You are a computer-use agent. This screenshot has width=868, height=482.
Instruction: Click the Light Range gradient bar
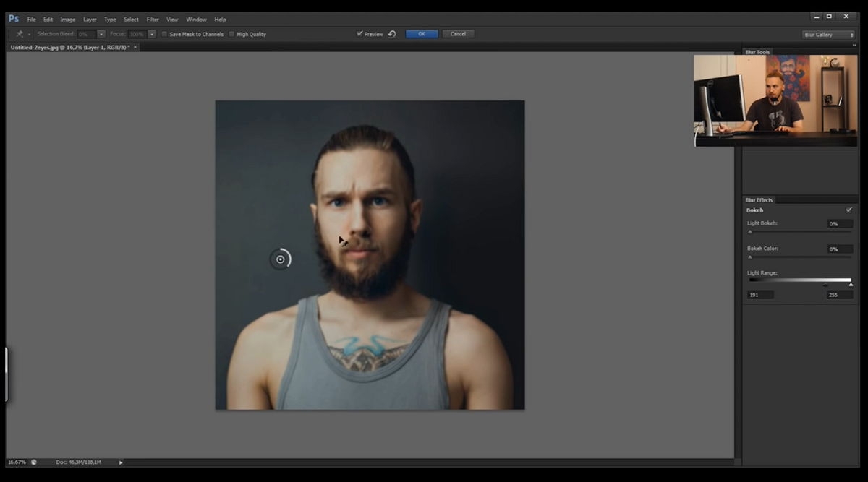(x=800, y=280)
